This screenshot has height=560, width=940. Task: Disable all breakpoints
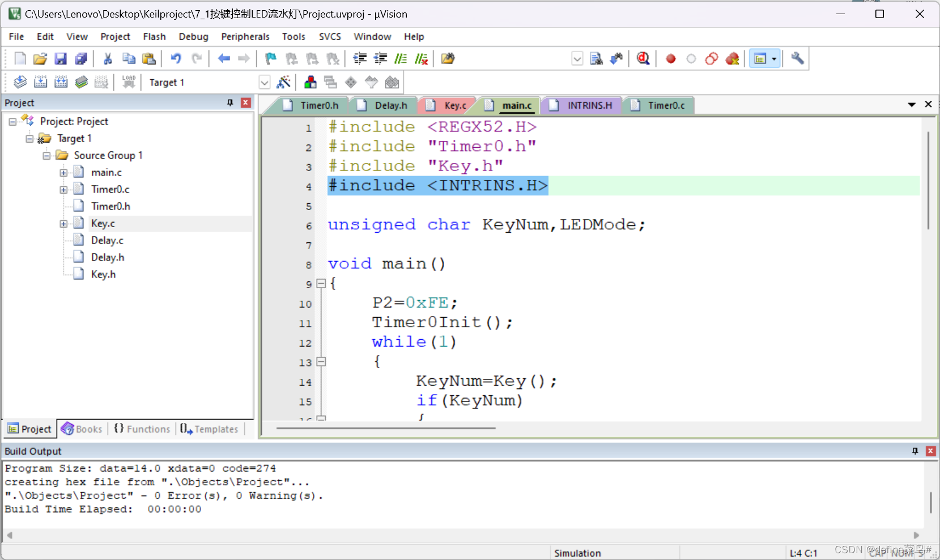coord(712,58)
